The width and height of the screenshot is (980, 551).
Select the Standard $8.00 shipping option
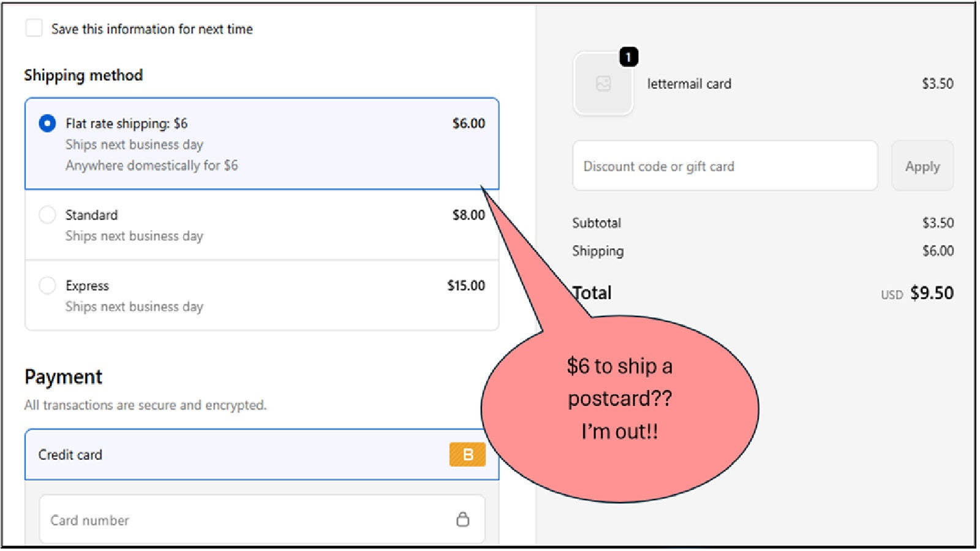click(x=47, y=215)
